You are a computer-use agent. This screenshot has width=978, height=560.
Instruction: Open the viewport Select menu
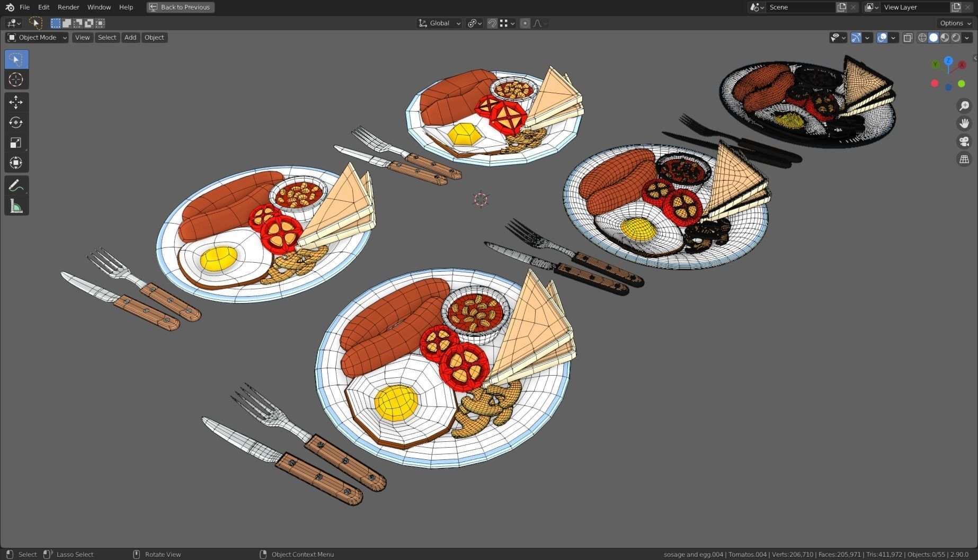pyautogui.click(x=107, y=38)
